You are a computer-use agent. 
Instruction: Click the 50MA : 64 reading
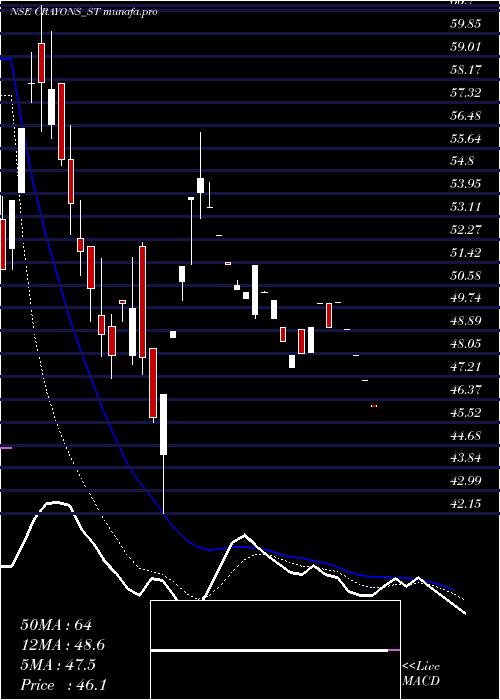[x=56, y=625]
